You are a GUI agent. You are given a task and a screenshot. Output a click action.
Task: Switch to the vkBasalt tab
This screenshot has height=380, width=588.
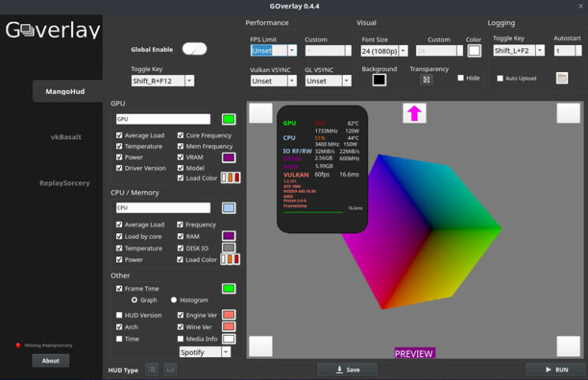(x=66, y=137)
